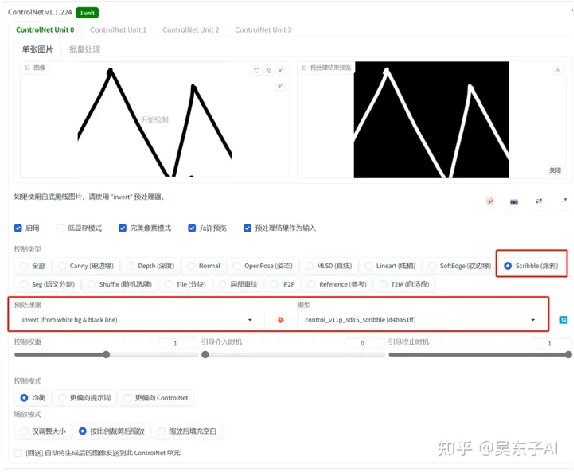Switch to ControlNet Unit 1 tab
Screen dimensions: 574x474
pos(118,30)
